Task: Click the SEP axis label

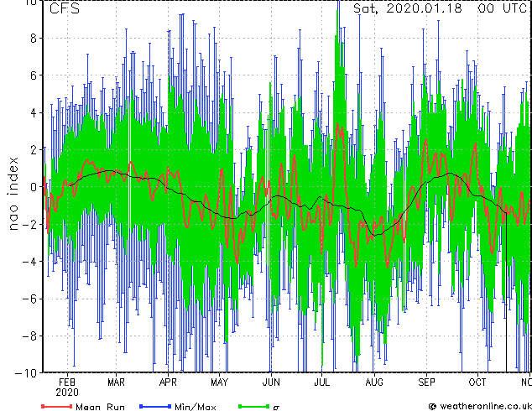Action: click(x=426, y=382)
